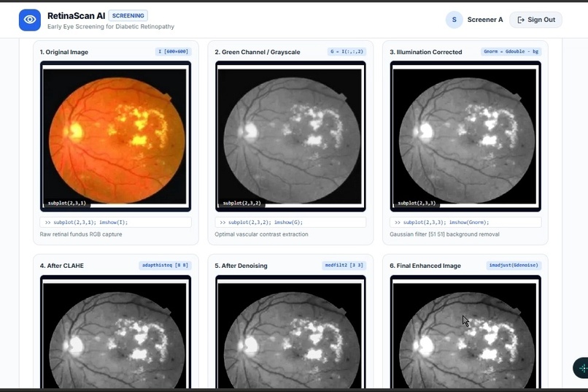Click the imadjust(Gdenoise) tag
Screen dimensions: 588x392
514,265
